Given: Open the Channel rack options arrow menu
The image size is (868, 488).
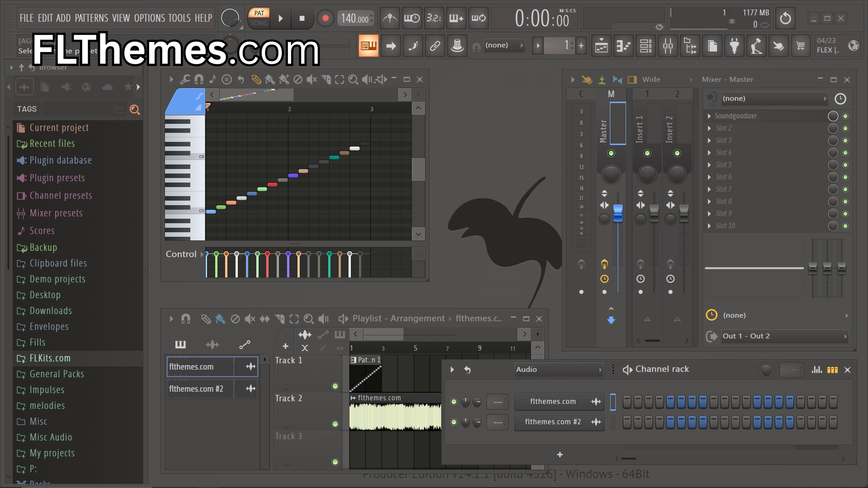Looking at the screenshot, I should click(452, 370).
